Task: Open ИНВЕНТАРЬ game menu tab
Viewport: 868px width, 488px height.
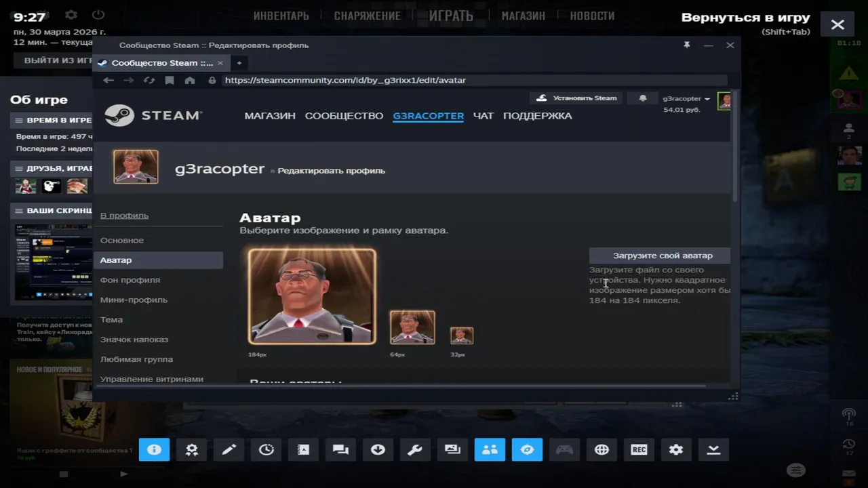Action: pyautogui.click(x=281, y=16)
